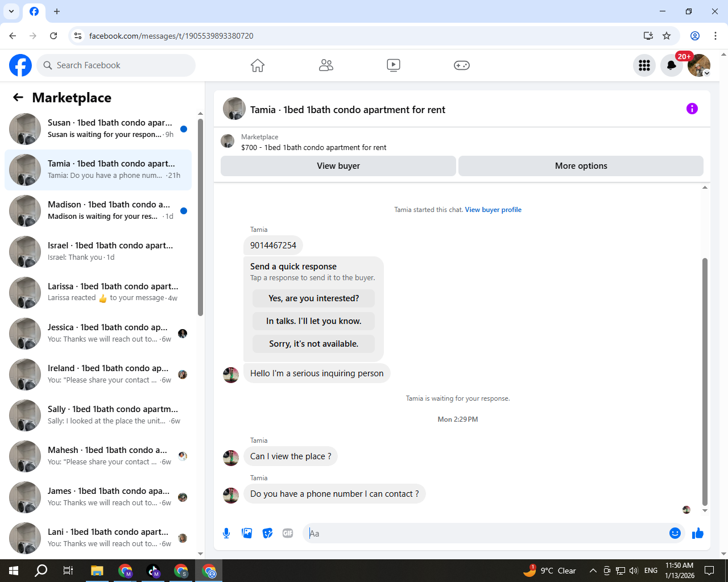Click the chat scroll down arrow

point(705,510)
